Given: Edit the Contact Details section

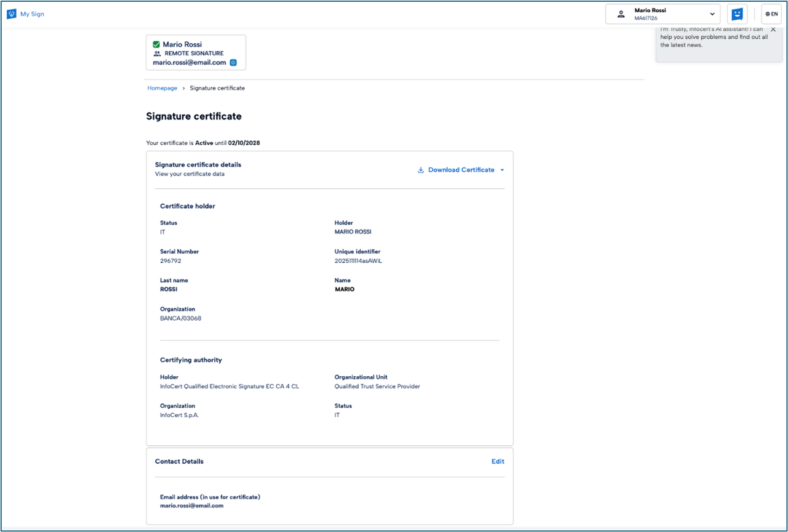Looking at the screenshot, I should 497,461.
